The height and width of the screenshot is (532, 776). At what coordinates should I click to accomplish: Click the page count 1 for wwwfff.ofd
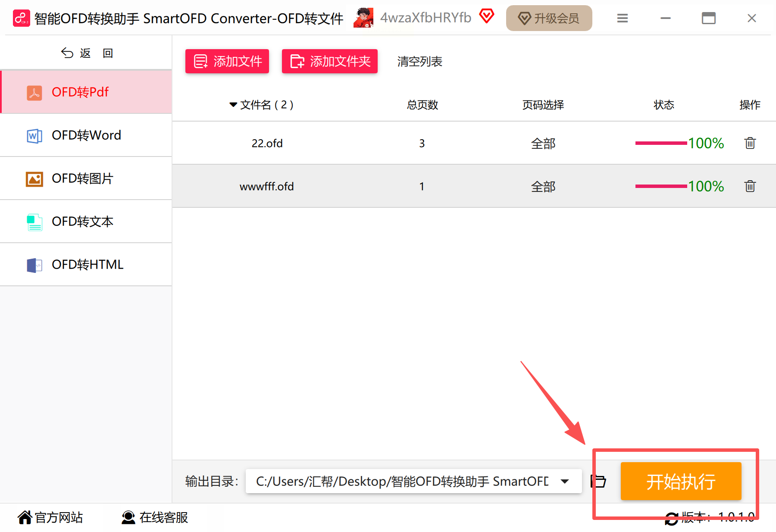tap(422, 186)
